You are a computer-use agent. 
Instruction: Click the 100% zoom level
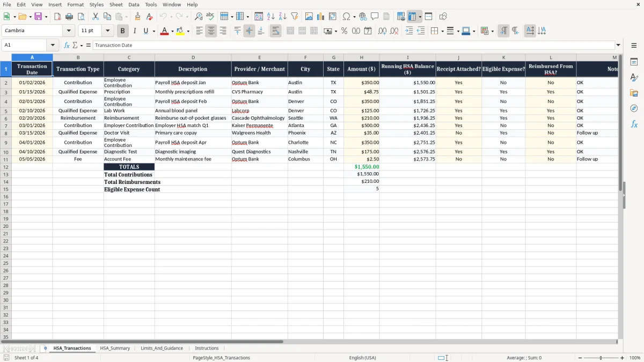(x=635, y=358)
